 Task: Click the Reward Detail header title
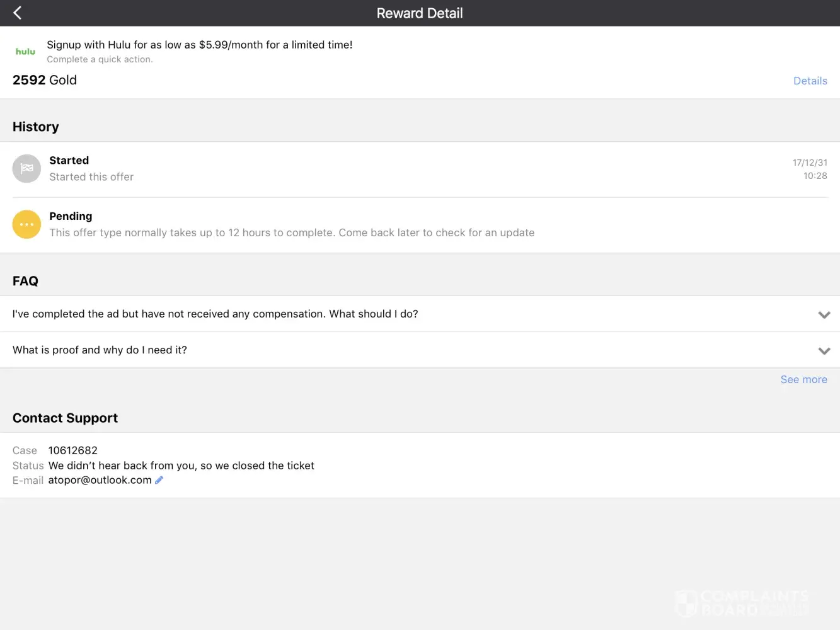coord(420,13)
